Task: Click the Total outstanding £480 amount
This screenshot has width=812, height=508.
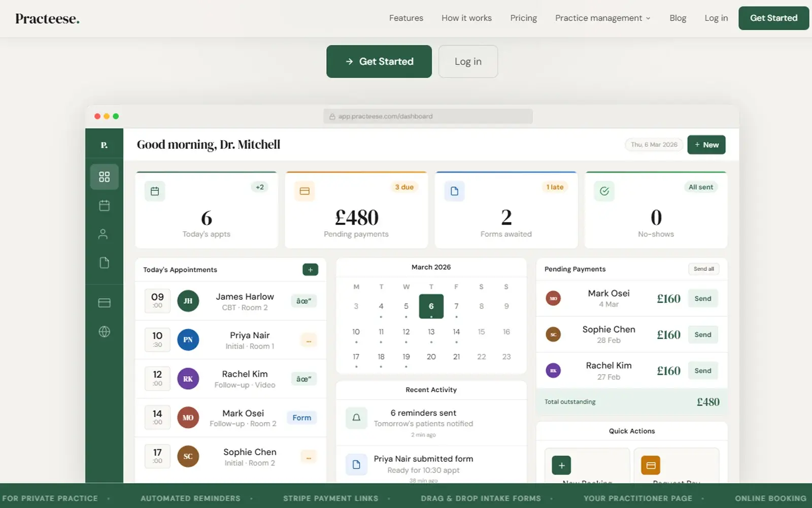Action: click(708, 402)
